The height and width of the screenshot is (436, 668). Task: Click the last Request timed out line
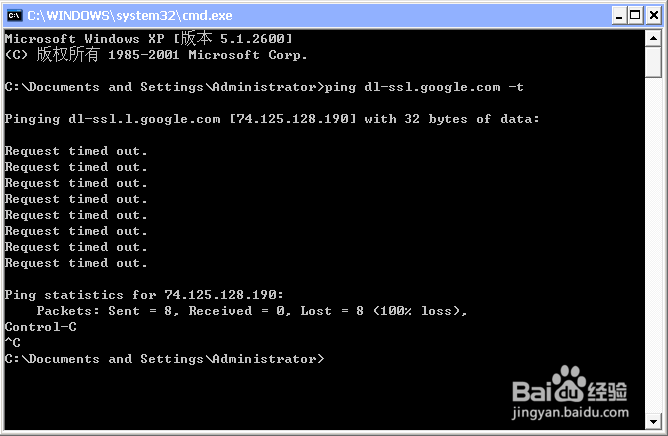pos(76,263)
